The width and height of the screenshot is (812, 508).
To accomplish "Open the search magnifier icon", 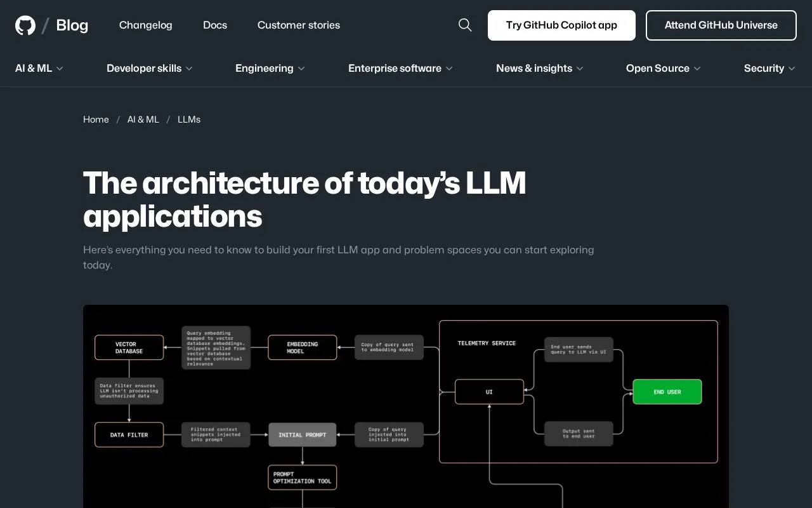I will (x=465, y=25).
